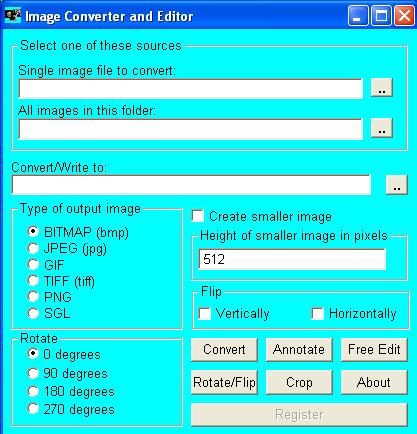Open the About dialog
Image resolution: width=417 pixels, height=434 pixels.
[374, 382]
